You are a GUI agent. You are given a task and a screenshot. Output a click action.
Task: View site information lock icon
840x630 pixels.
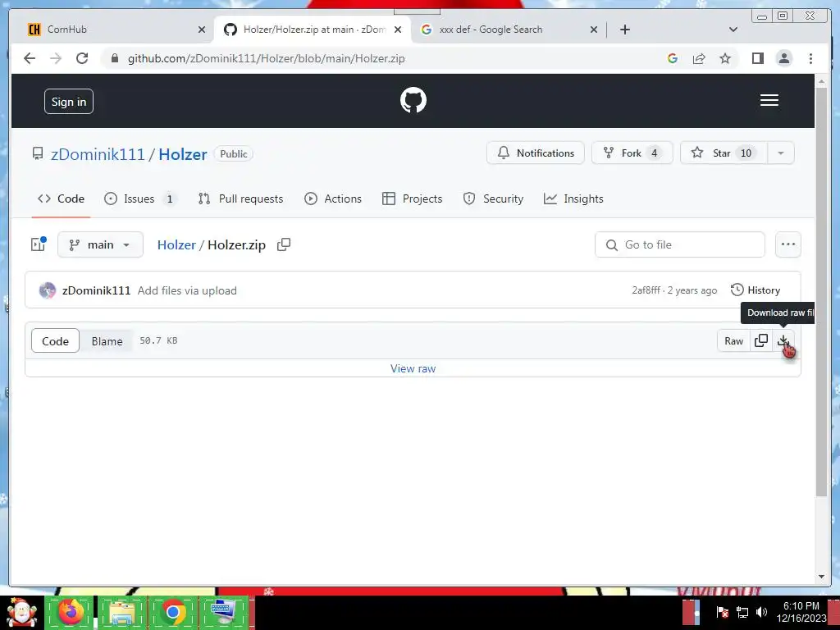pyautogui.click(x=115, y=58)
